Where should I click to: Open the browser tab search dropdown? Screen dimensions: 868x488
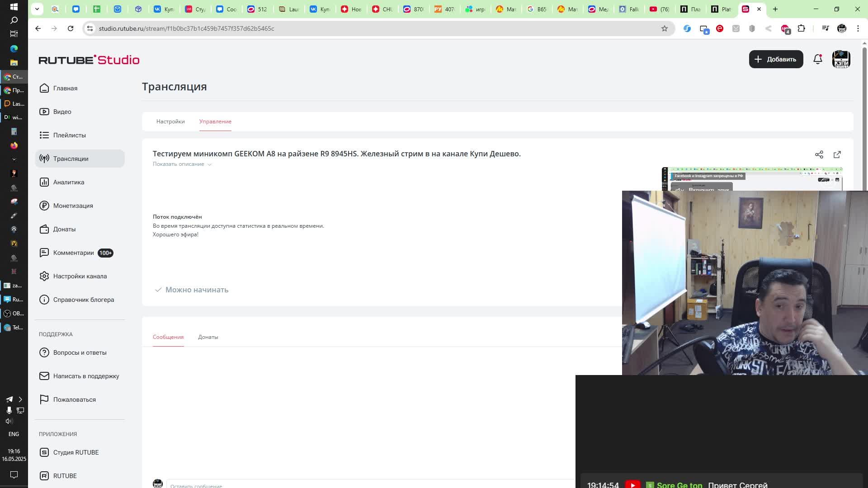click(x=37, y=9)
